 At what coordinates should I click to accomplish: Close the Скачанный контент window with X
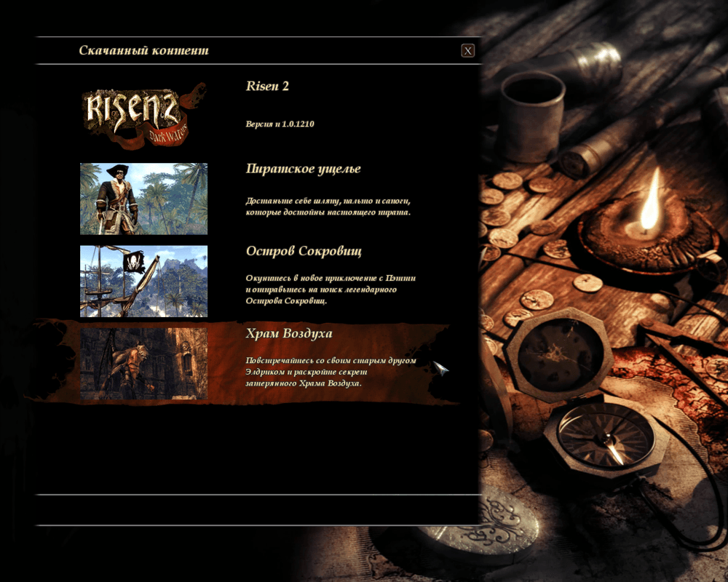[x=467, y=51]
